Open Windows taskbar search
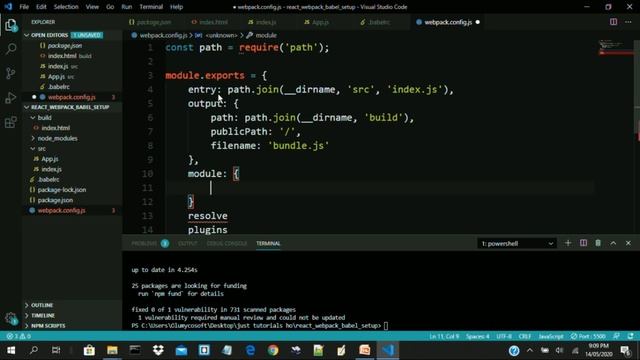Image resolution: width=640 pixels, height=360 pixels. pos(34,350)
